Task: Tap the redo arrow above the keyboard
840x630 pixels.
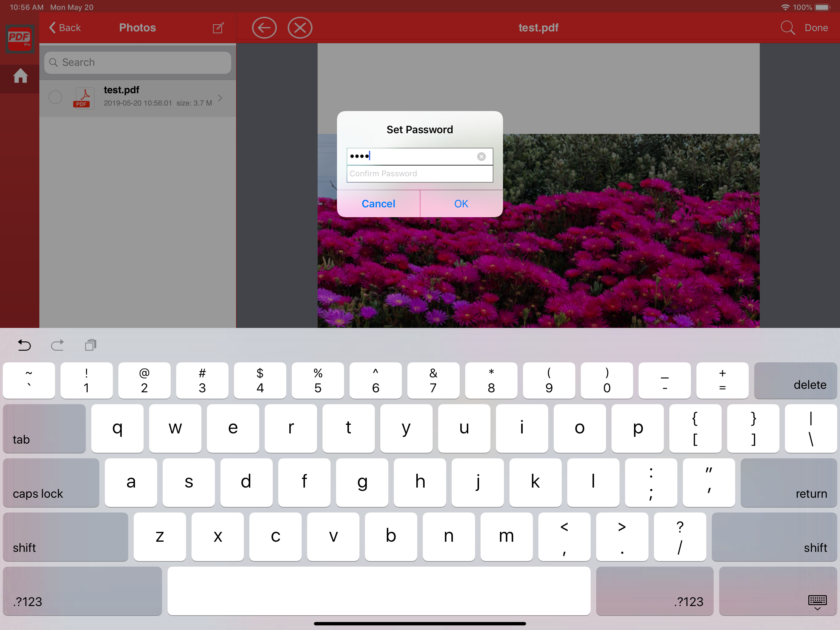Action: pos(57,345)
